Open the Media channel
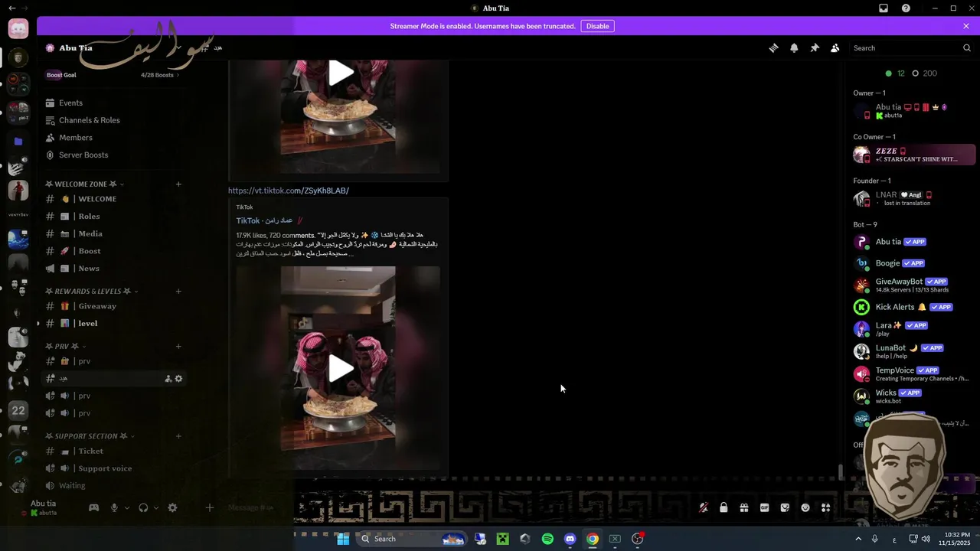 tap(113, 233)
